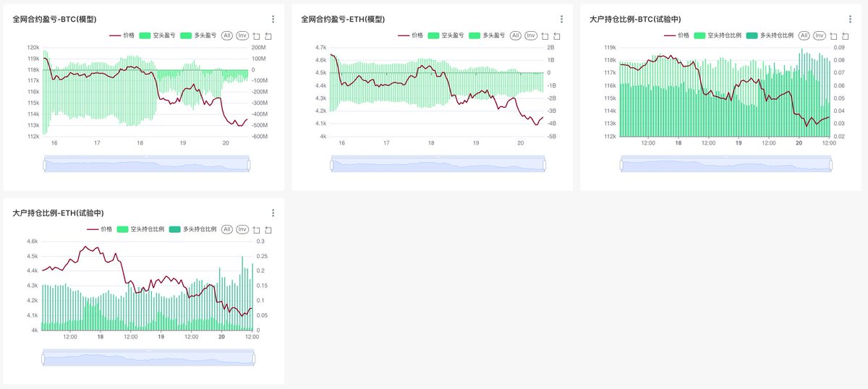Open the kebab menu of 大户持仓比例-BTC chart
Viewport: 868px width, 389px height.
[x=850, y=20]
